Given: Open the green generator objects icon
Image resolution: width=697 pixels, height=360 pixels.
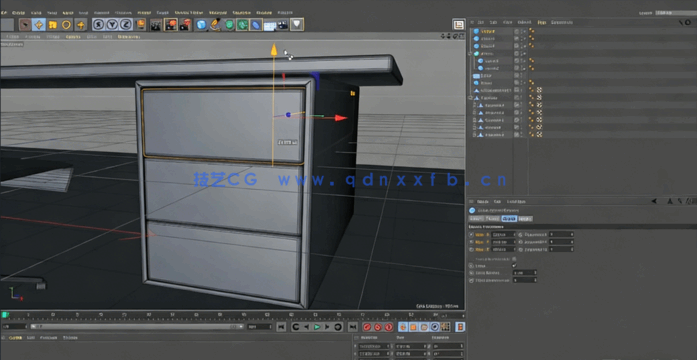Looking at the screenshot, I should pos(229,25).
